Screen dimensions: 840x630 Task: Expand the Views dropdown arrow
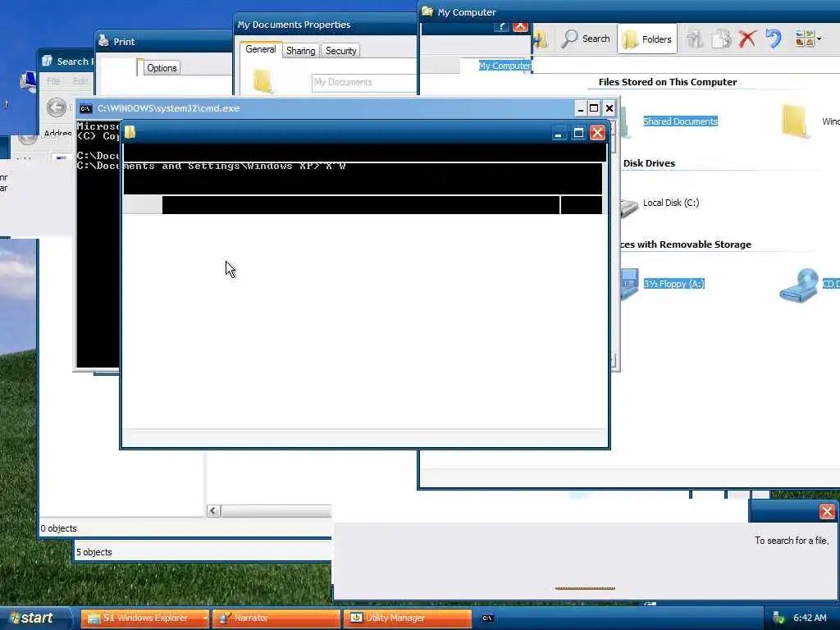tap(819, 39)
